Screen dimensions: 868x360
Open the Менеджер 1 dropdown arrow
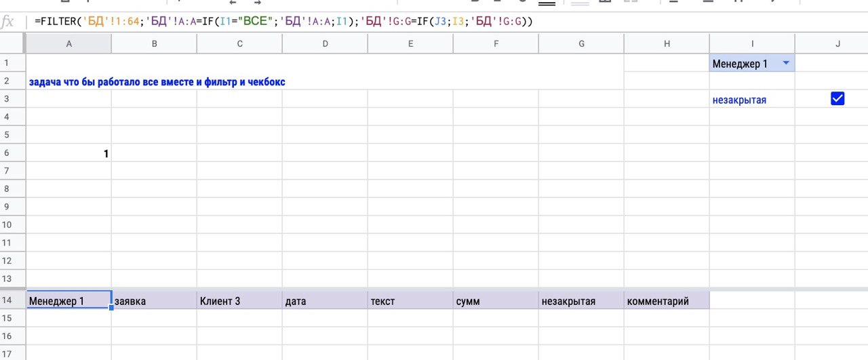coord(786,63)
